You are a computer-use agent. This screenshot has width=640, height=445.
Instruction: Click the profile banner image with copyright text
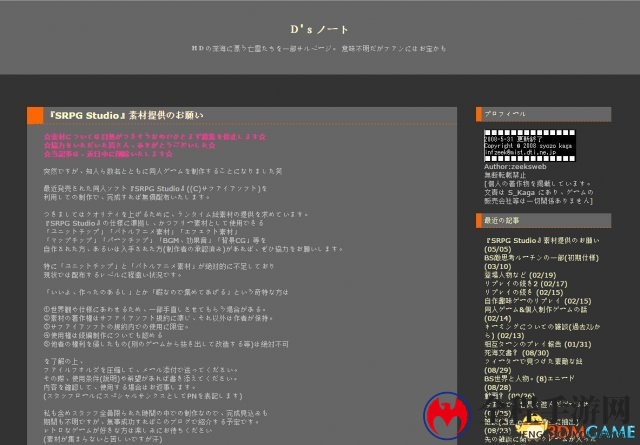click(529, 146)
